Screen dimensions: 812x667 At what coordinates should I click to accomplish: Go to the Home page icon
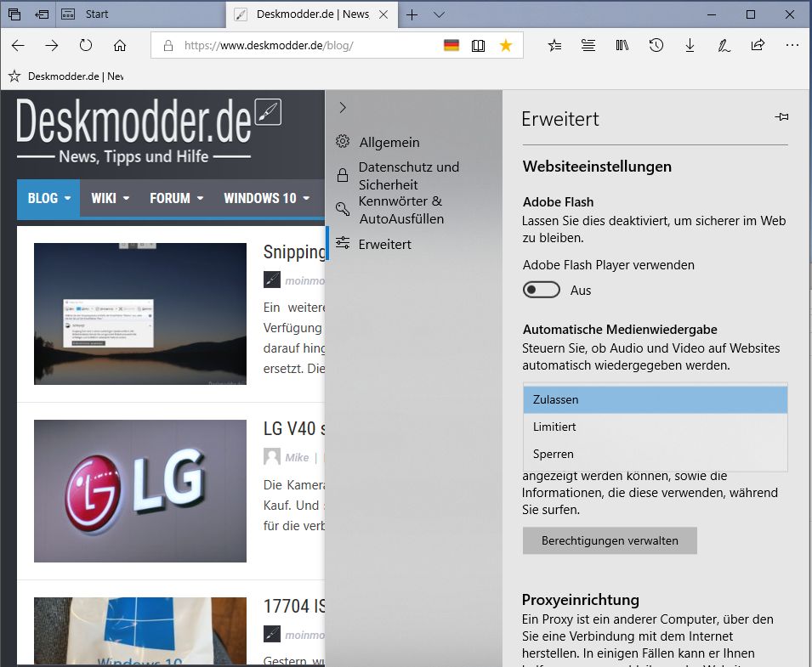[x=120, y=46]
